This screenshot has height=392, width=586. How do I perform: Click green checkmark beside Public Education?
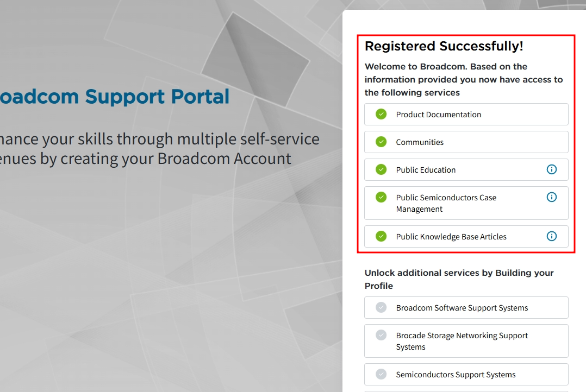click(381, 169)
